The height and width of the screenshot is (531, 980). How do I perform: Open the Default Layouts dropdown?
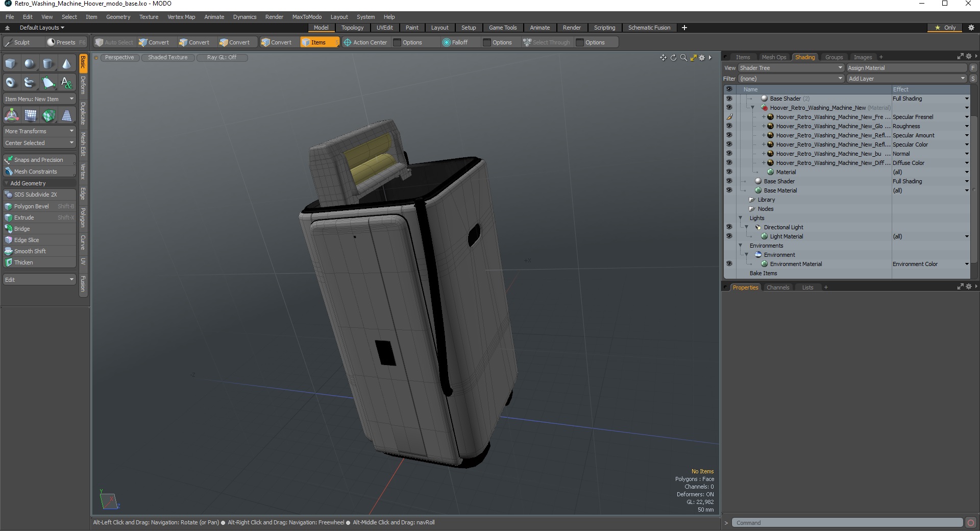(x=42, y=28)
